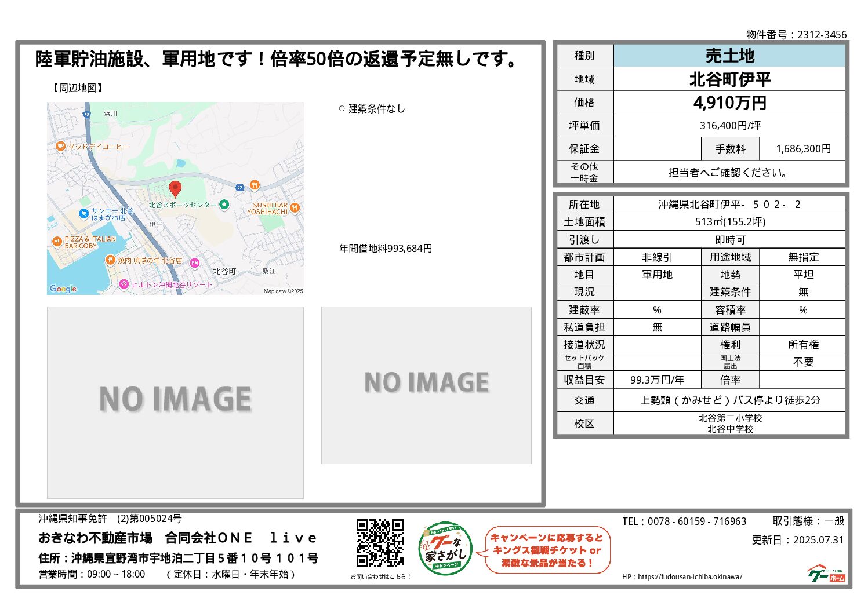Click the 更新日:2025.07.31 date
868x613 pixels.
798,540
